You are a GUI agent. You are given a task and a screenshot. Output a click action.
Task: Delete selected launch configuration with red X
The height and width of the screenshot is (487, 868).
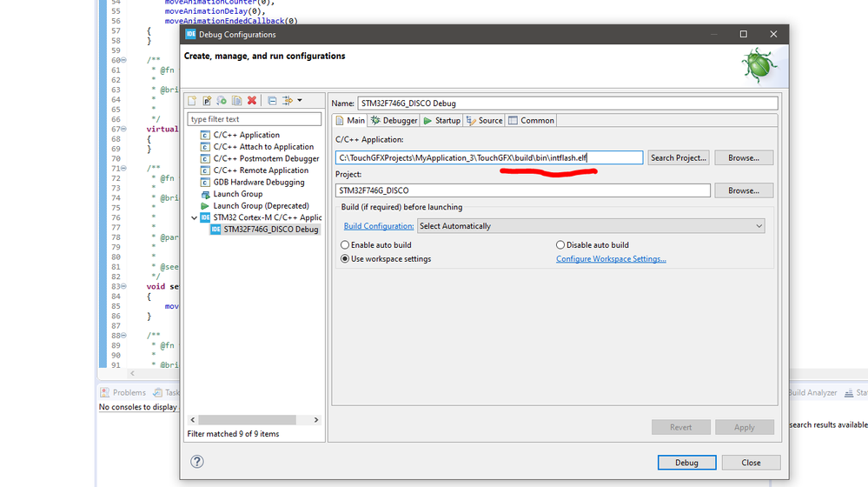(x=252, y=100)
